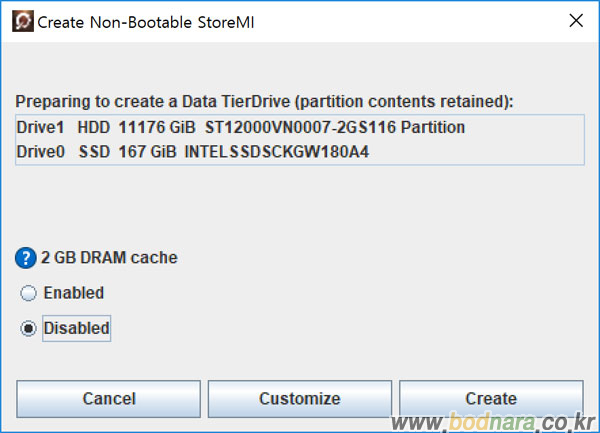600x433 pixels.
Task: Click the Create Non-Bootable StoreMI title text
Action: (146, 22)
